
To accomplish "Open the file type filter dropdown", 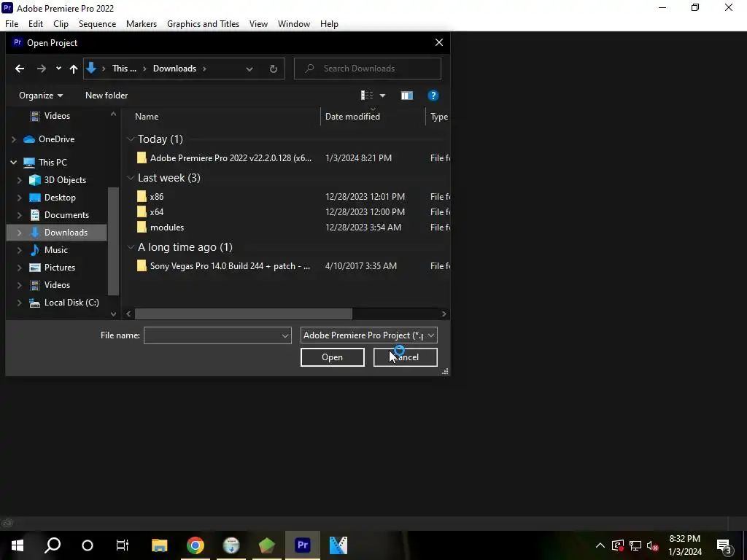I will (x=368, y=335).
